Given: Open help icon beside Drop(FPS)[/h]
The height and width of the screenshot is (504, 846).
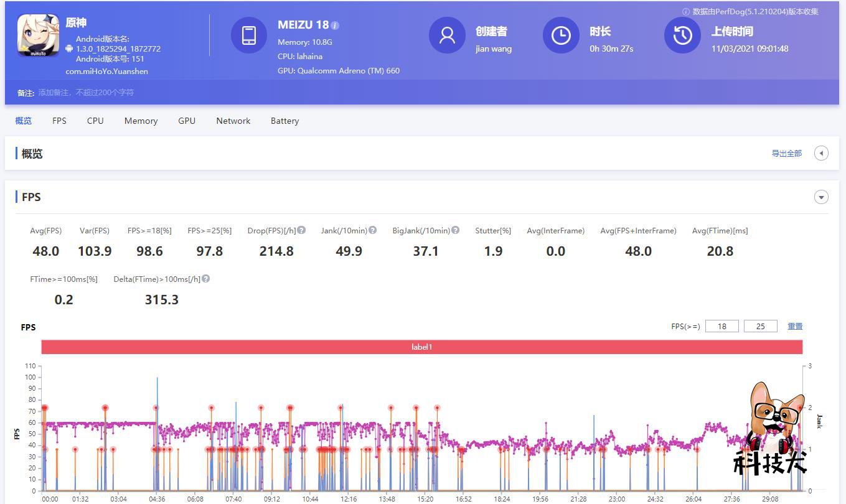Looking at the screenshot, I should 301,230.
